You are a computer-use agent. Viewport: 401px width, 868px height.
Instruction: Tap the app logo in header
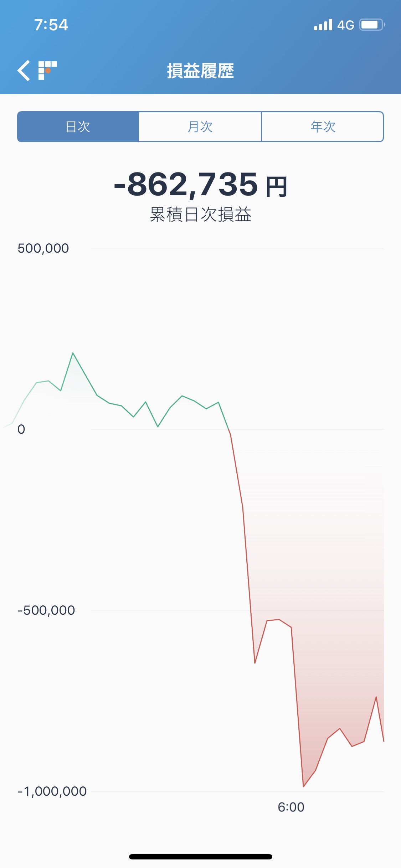[47, 70]
